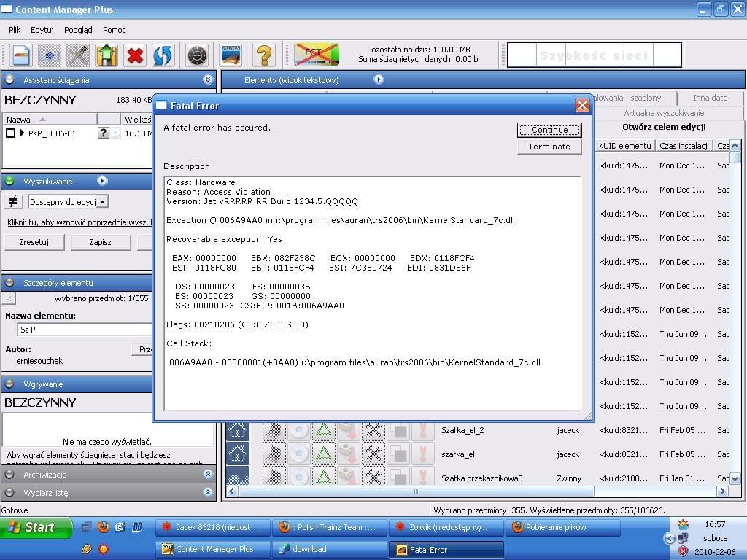Click the DB icon in quick launch
Screen dimensions: 747x560
pyautogui.click(x=137, y=526)
